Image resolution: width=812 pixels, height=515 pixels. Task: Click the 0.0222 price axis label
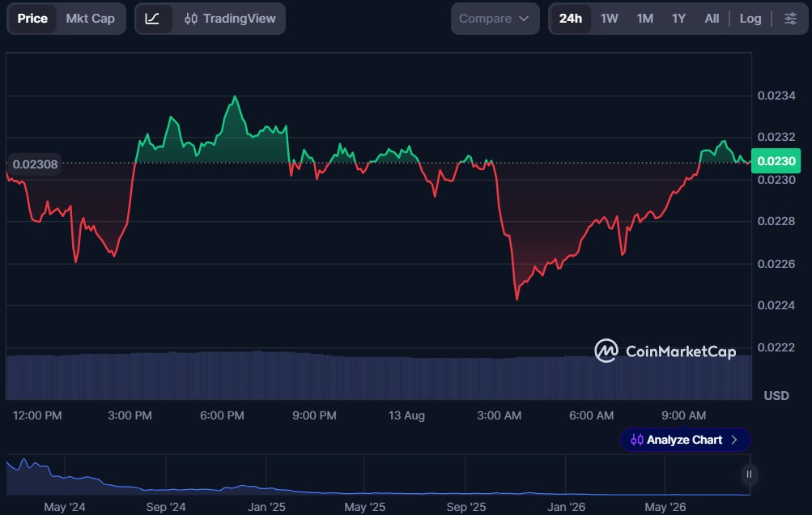[776, 347]
